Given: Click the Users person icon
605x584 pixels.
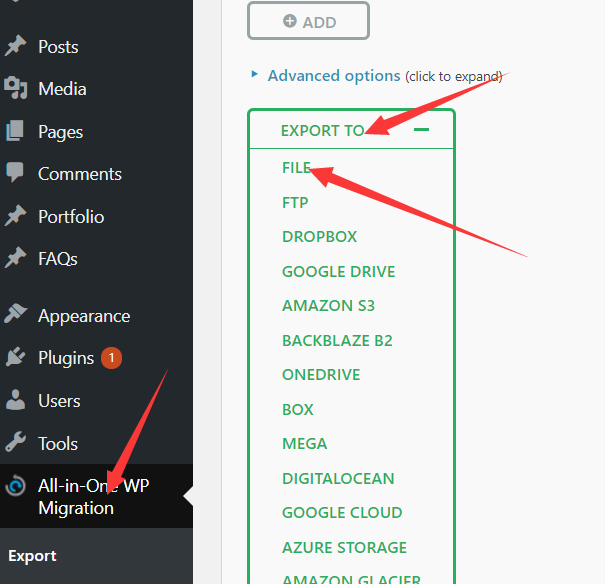Looking at the screenshot, I should coord(16,401).
